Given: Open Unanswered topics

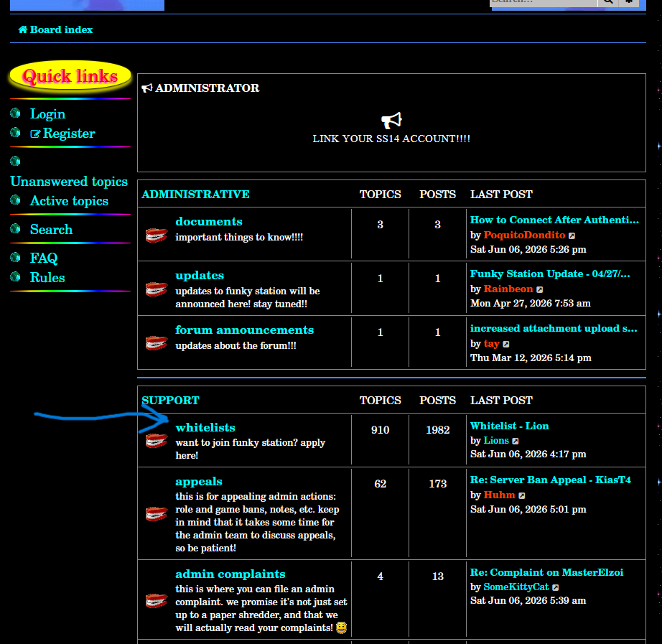Looking at the screenshot, I should 69,181.
